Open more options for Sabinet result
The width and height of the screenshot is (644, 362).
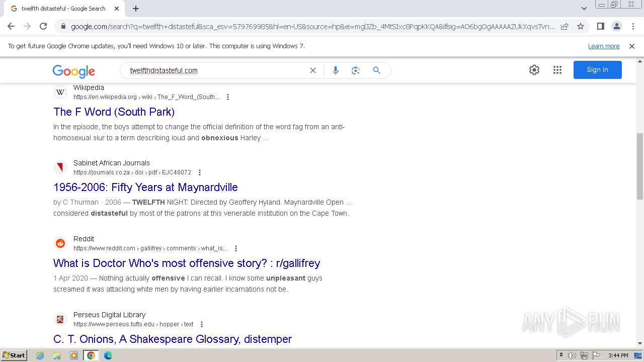[200, 172]
